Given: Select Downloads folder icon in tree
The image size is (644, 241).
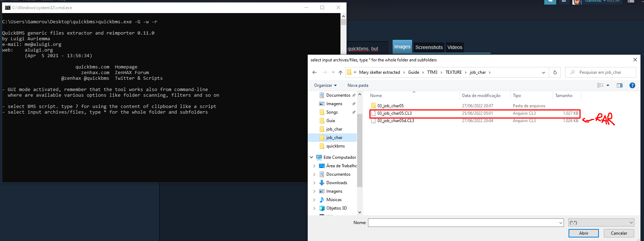Looking at the screenshot, I should point(321,183).
